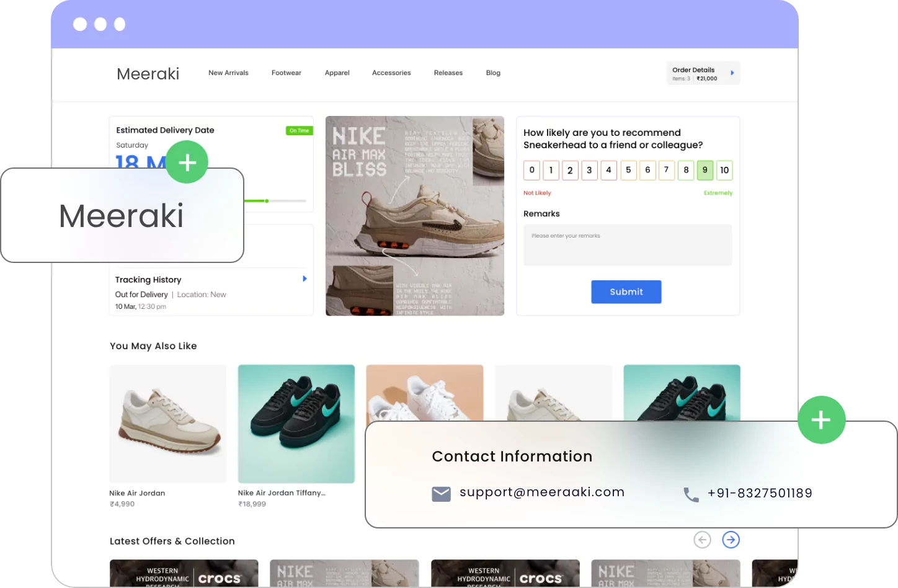
Task: Click phone handset icon
Action: tap(691, 494)
